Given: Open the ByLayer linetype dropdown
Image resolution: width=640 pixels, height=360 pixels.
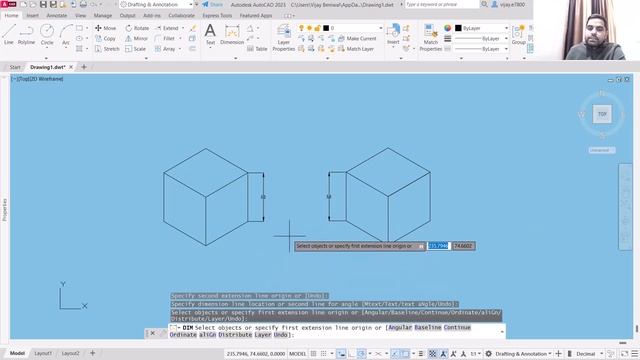Looking at the screenshot, I should (x=482, y=49).
